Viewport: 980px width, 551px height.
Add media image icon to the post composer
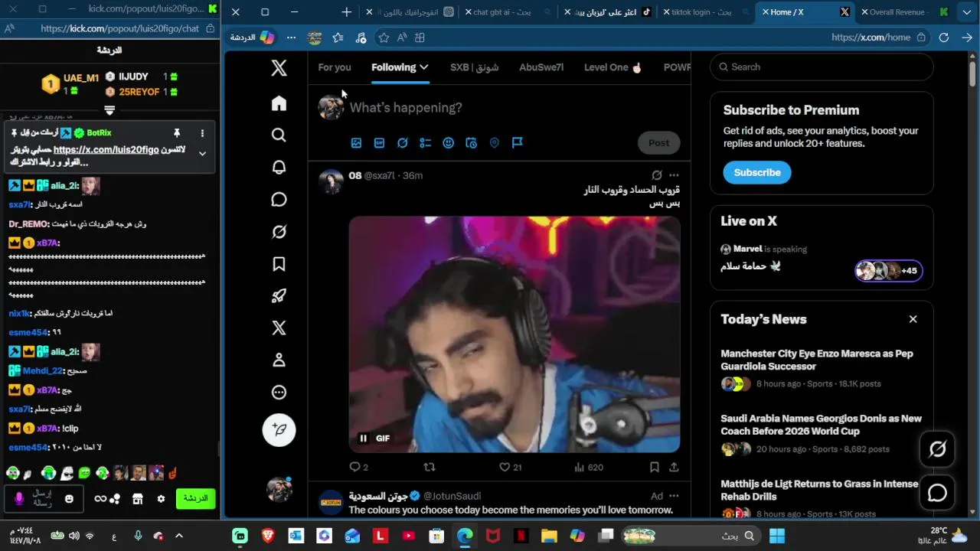click(356, 143)
